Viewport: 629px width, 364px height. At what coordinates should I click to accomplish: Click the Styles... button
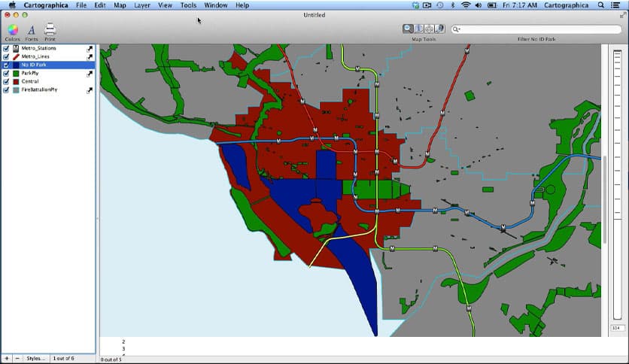(35, 359)
